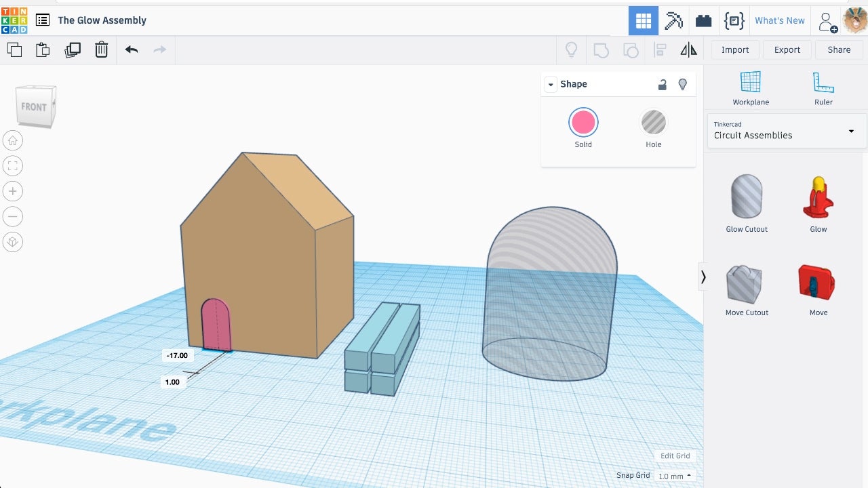Image resolution: width=868 pixels, height=488 pixels.
Task: Open the Bricks mode
Action: (703, 20)
